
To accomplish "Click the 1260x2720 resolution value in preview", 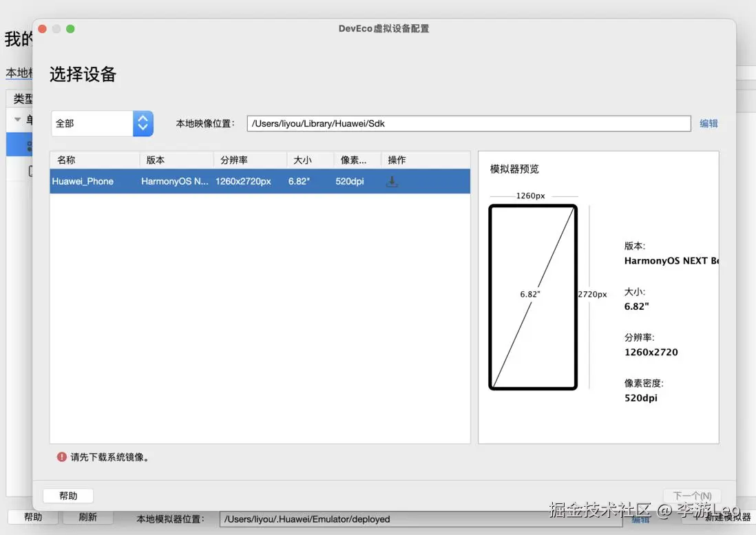I will click(651, 353).
